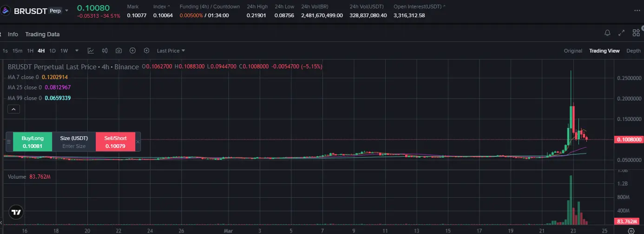Close the quick order trading panel
This screenshot has width=644, height=234.
click(x=138, y=142)
